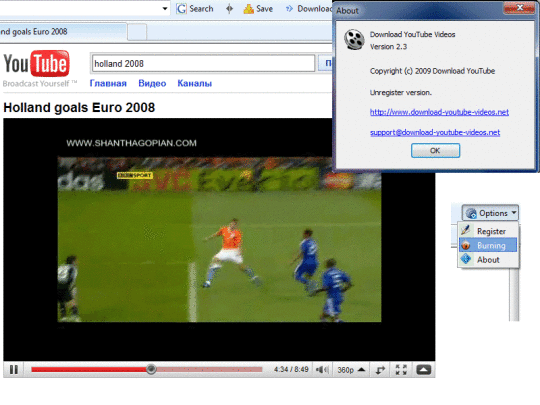Open the Главная link
The width and height of the screenshot is (540, 405).
pos(108,83)
